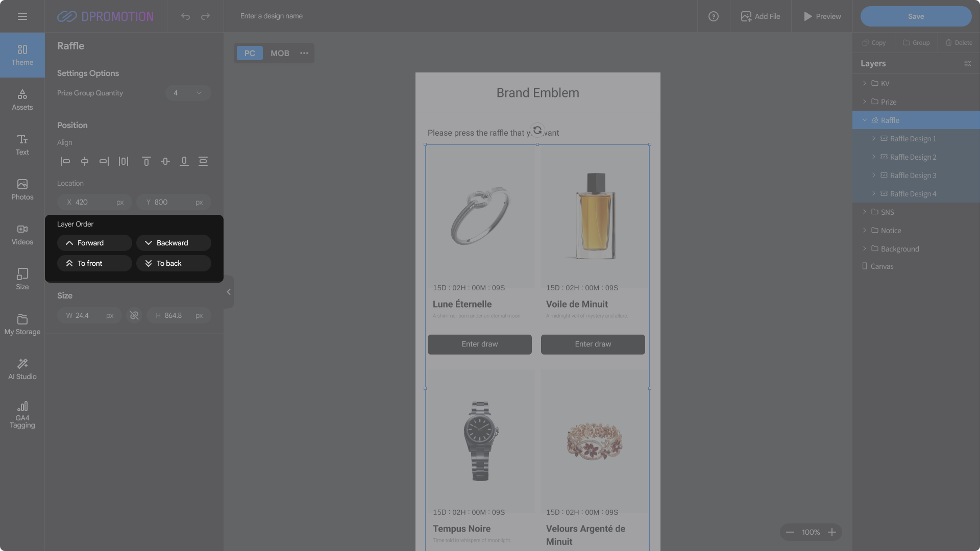Switch canvas to MOB view
This screenshot has height=551, width=980.
tap(280, 53)
